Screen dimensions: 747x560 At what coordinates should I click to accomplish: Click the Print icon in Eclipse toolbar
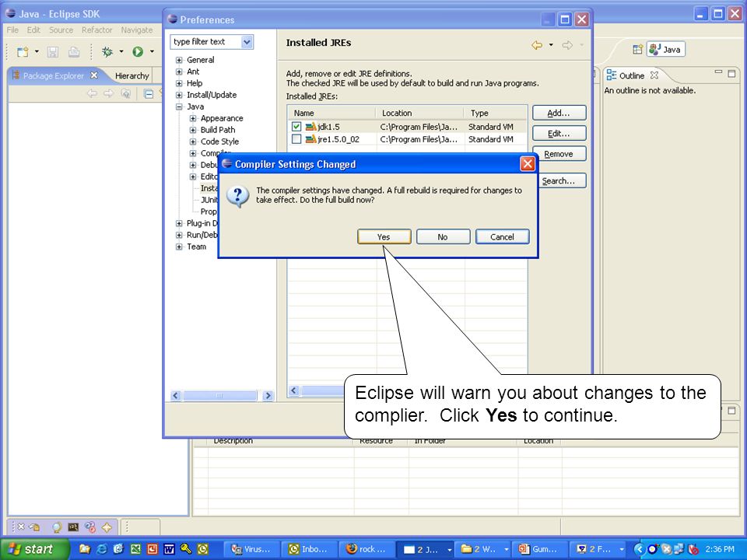(74, 51)
